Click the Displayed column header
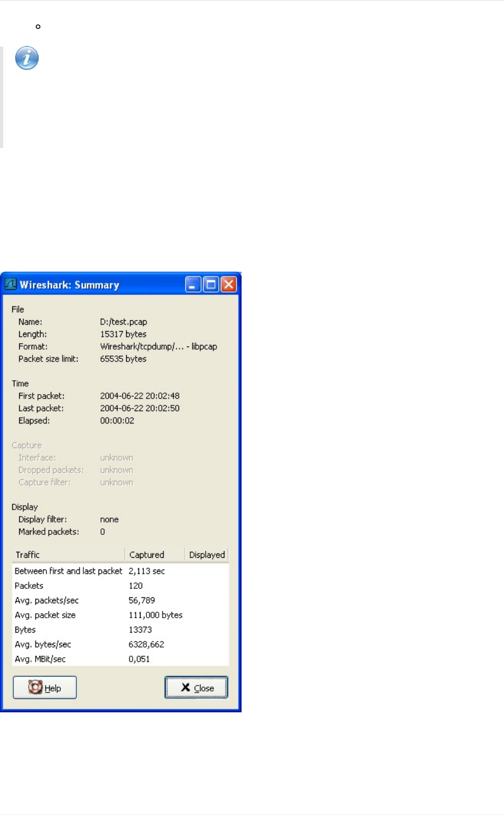 tap(207, 555)
